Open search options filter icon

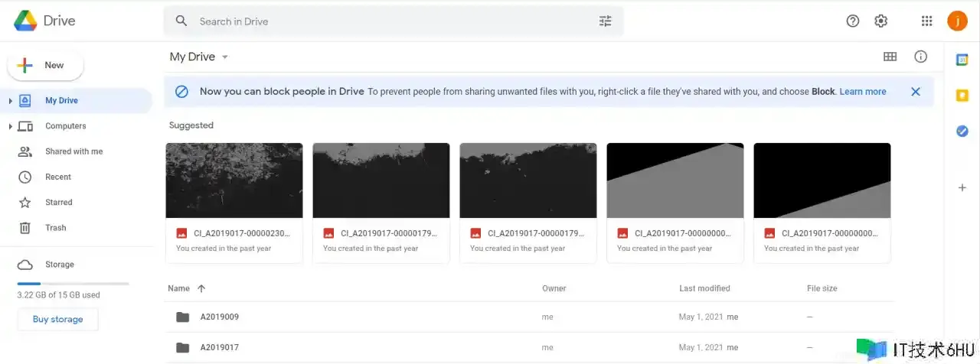click(605, 21)
